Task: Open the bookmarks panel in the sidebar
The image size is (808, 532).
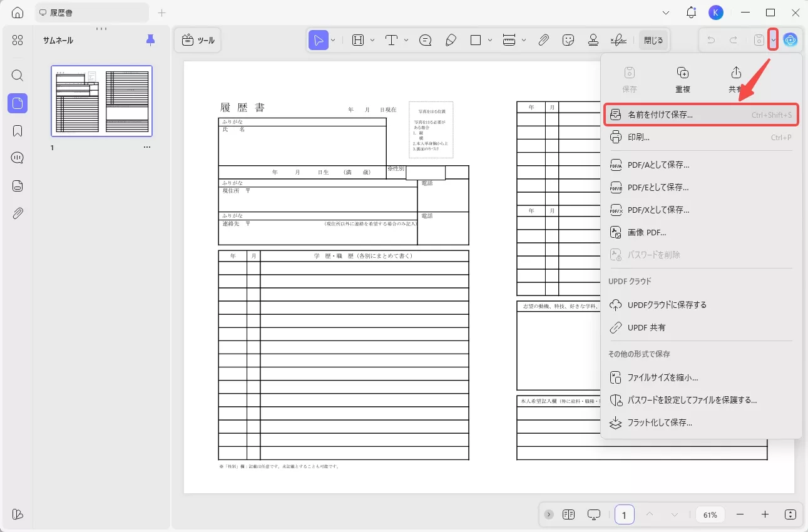Action: pos(18,131)
